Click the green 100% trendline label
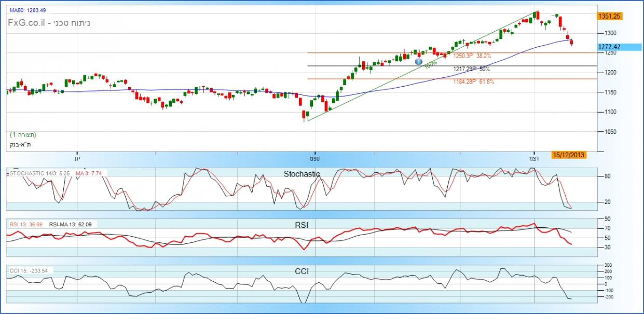This screenshot has width=644, height=314. [430, 65]
